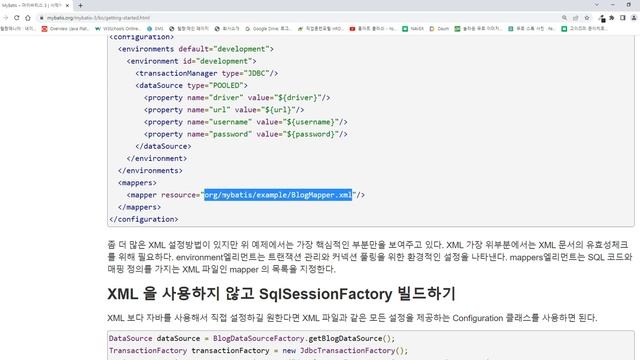This screenshot has height=360, width=640.
Task: Click highlighted org/mybatis/example/BlogMapper.xml text
Action: tap(278, 195)
